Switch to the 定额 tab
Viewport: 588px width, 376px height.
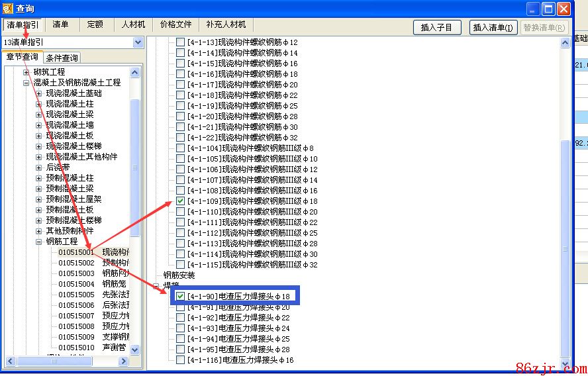[95, 24]
